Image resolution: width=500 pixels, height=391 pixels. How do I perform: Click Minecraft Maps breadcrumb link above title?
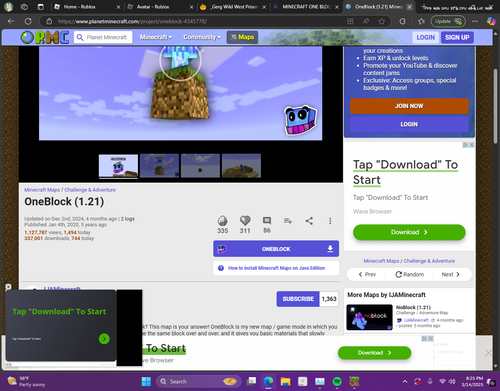(42, 190)
